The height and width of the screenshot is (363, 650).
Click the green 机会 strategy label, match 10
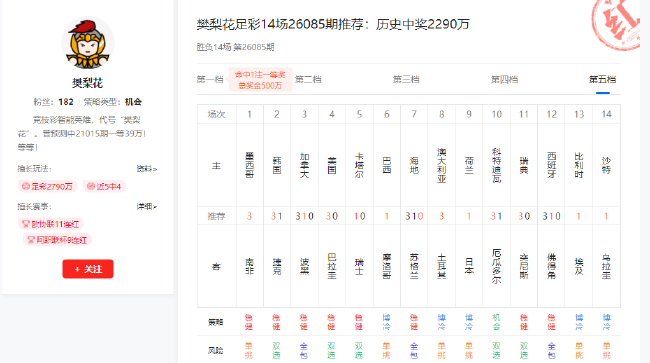(x=497, y=322)
